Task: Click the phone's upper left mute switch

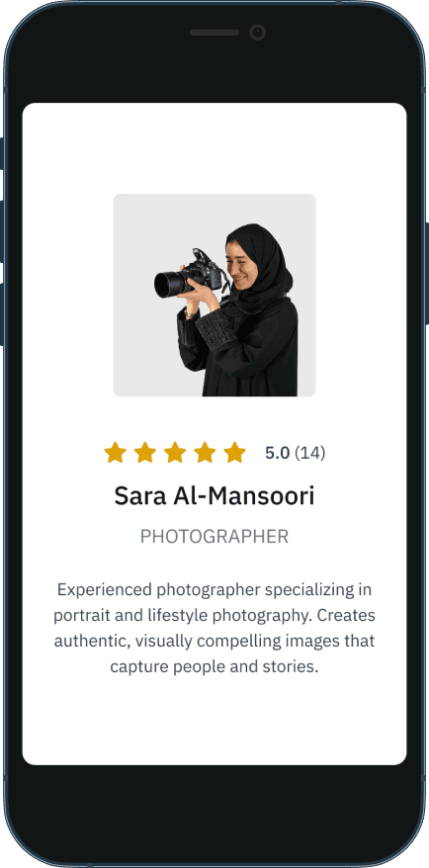Action: pyautogui.click(x=2, y=154)
